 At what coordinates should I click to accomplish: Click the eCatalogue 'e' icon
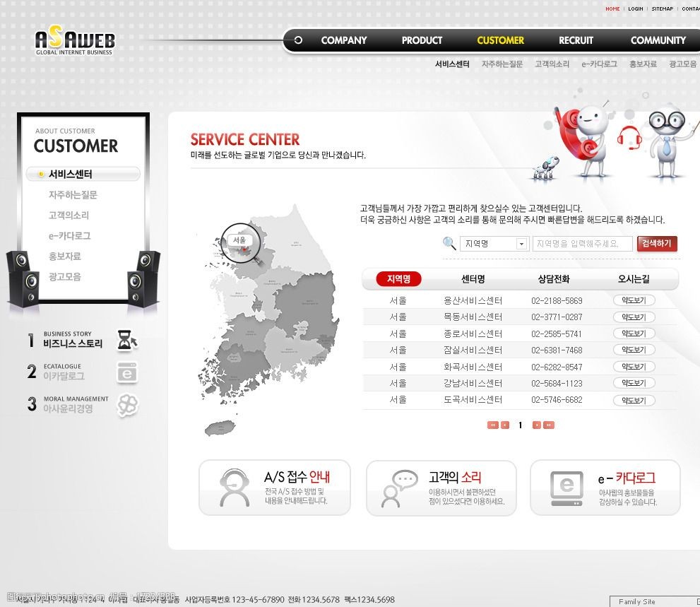point(127,372)
